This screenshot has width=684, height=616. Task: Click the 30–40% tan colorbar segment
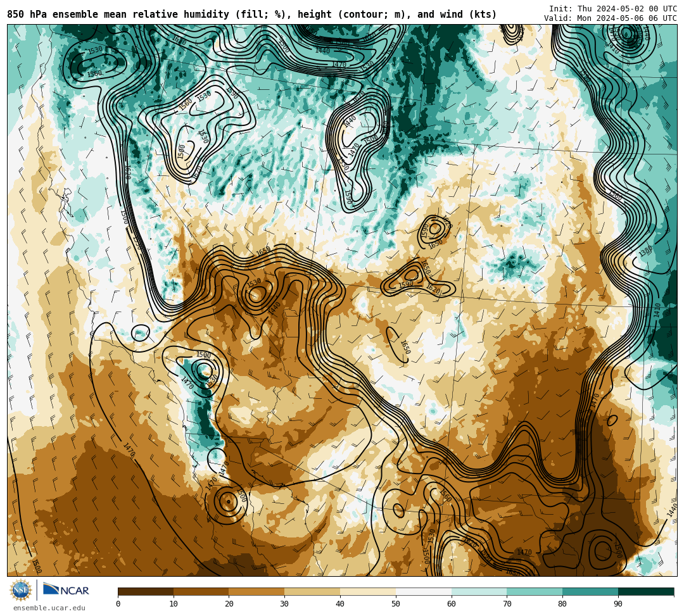coord(312,591)
